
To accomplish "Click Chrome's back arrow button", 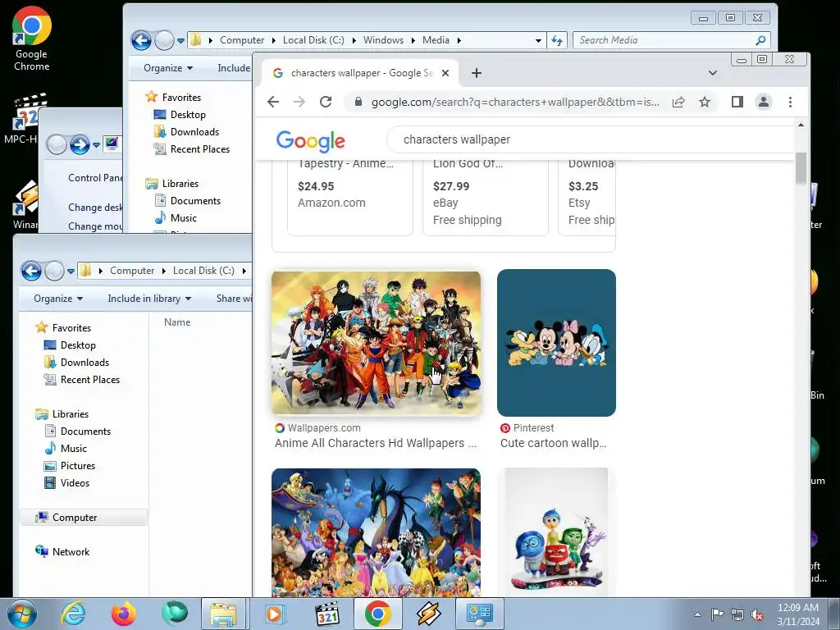I will click(x=273, y=102).
